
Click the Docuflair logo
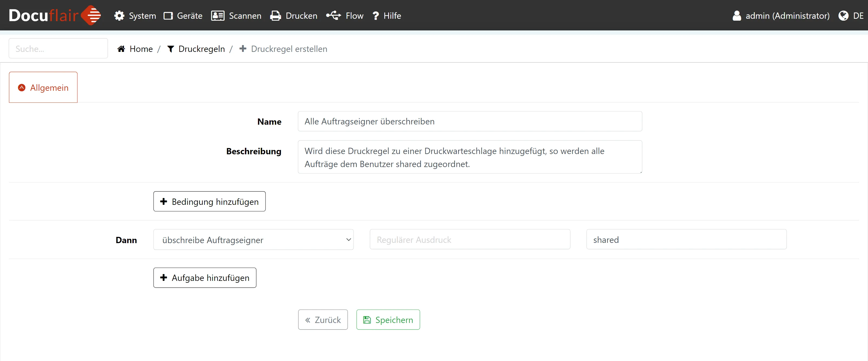[x=55, y=15]
